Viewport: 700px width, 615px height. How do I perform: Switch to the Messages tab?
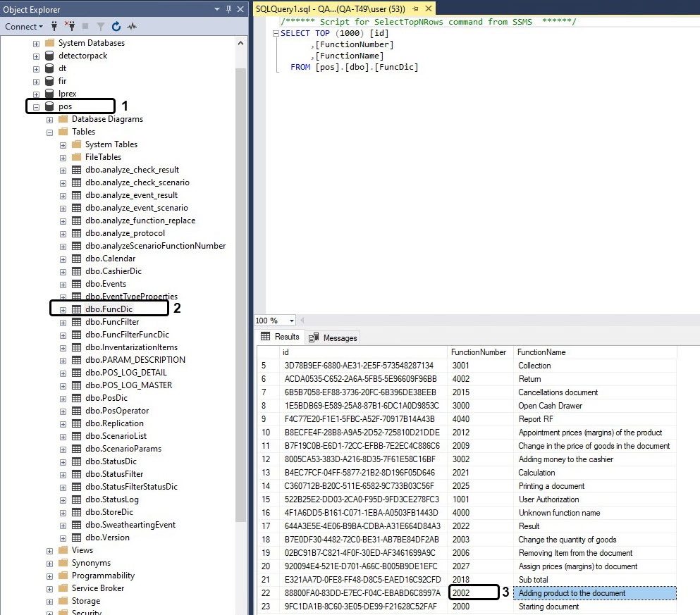point(333,338)
